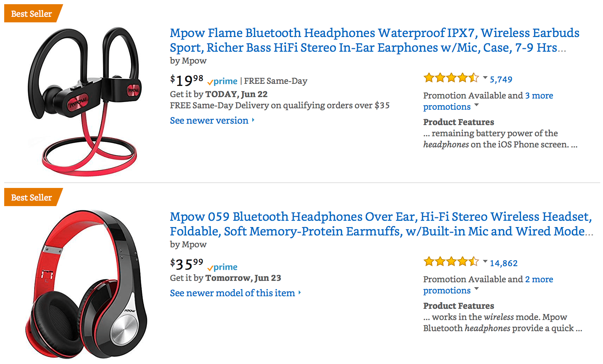Open the 5,749 customer reviews

501,80
